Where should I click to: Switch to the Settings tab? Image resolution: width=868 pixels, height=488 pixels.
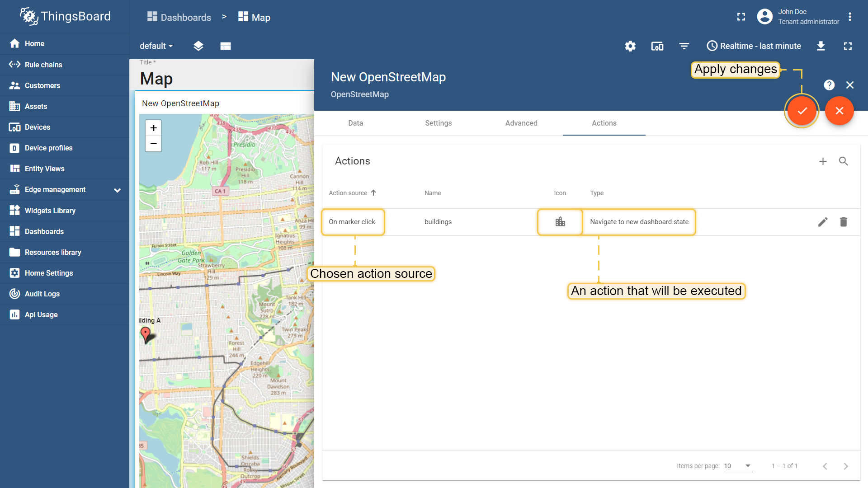438,123
